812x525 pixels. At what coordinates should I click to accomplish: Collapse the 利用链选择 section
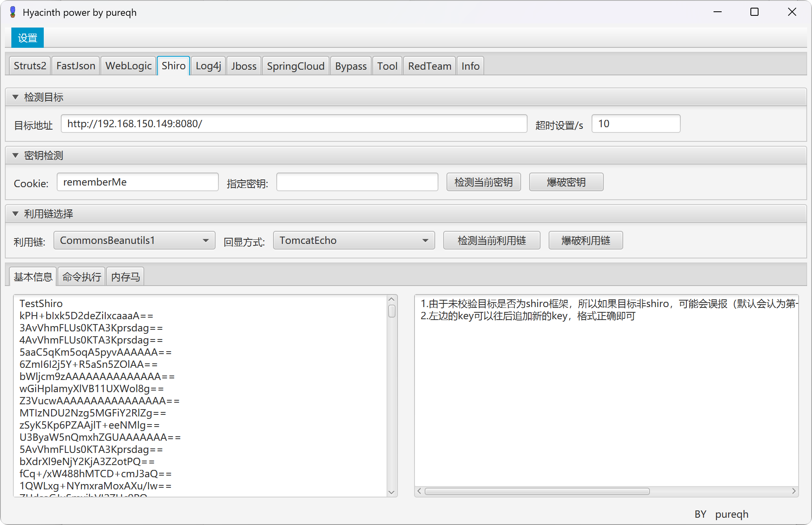[x=15, y=213]
